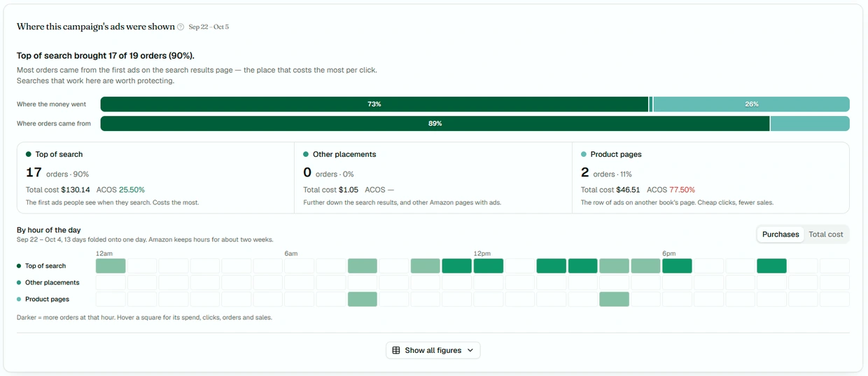Select the Top of search 10am heatmap square
This screenshot has width=868, height=376.
426,266
